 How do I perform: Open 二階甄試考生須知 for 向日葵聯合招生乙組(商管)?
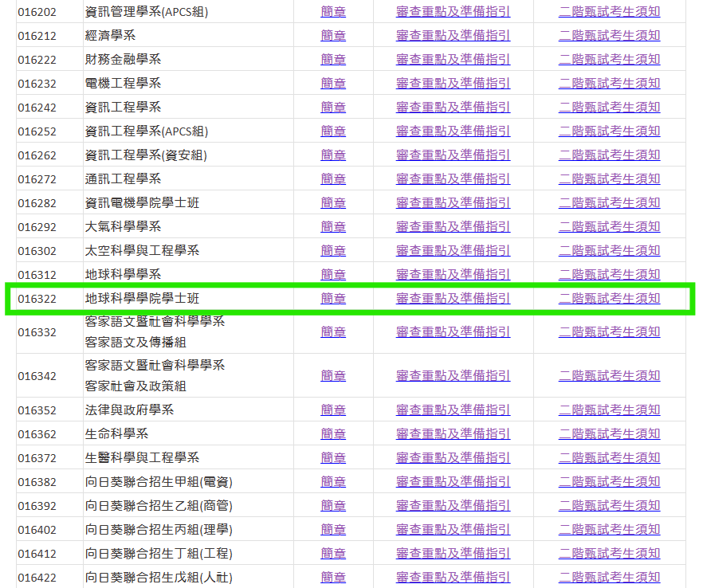pos(609,506)
